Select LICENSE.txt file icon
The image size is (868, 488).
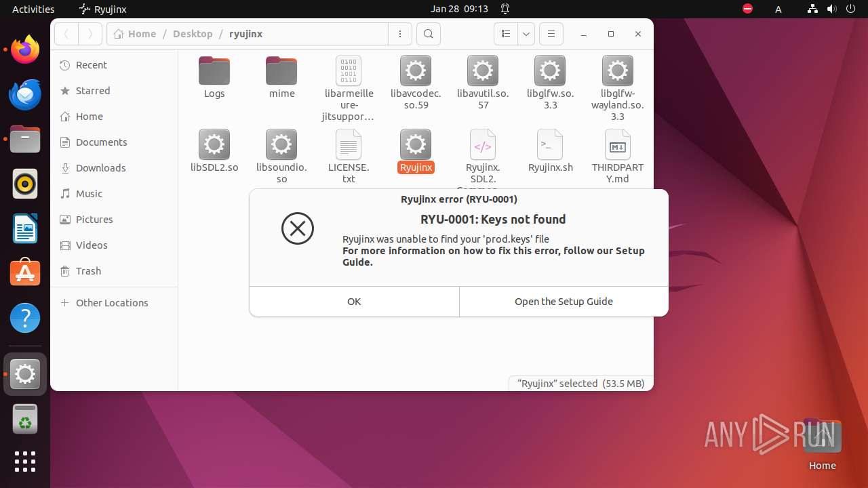tap(349, 144)
